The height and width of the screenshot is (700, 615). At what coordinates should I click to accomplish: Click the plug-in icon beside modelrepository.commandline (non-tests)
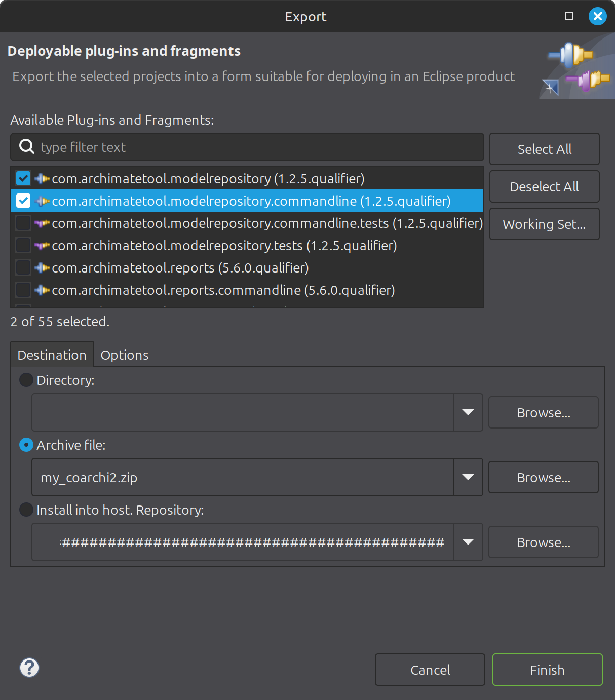click(42, 201)
